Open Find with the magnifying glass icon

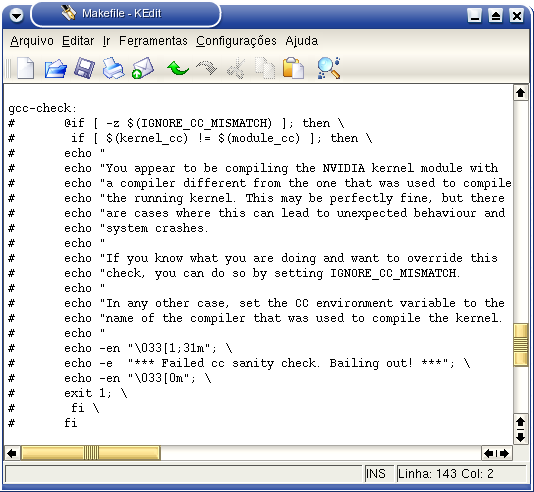[328, 68]
